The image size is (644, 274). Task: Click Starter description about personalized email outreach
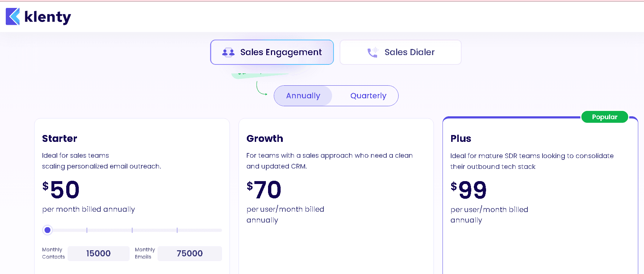click(x=101, y=161)
